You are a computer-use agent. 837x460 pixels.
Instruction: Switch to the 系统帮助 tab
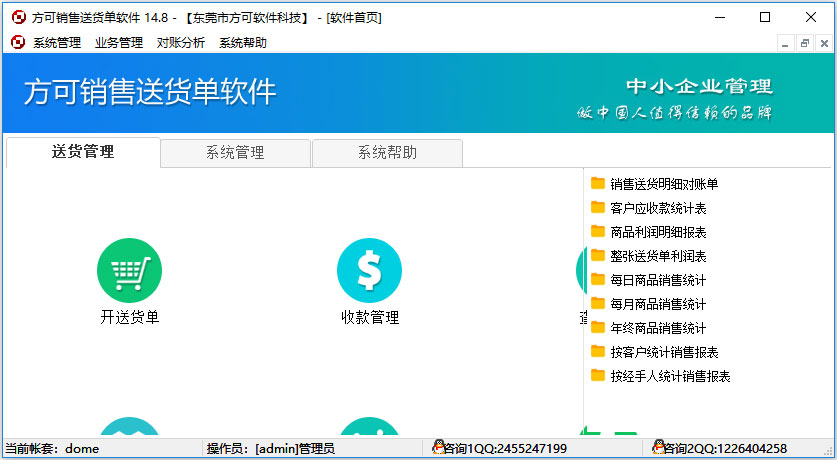click(388, 153)
